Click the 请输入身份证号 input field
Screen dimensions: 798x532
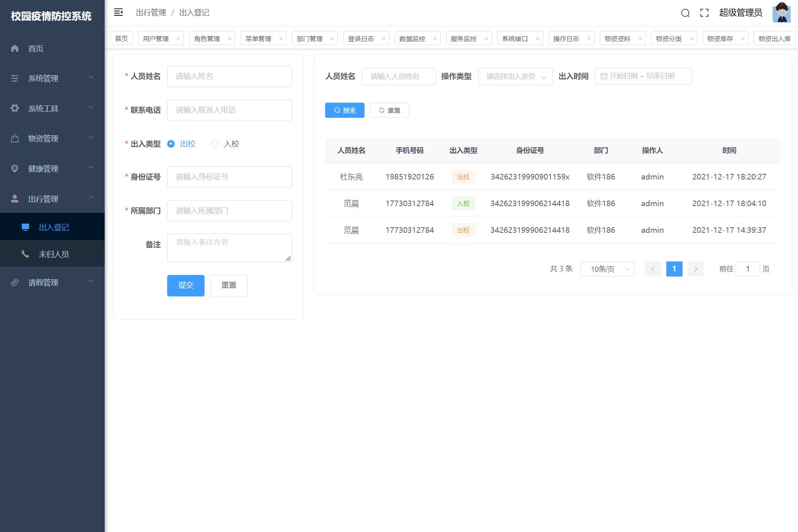pyautogui.click(x=229, y=177)
